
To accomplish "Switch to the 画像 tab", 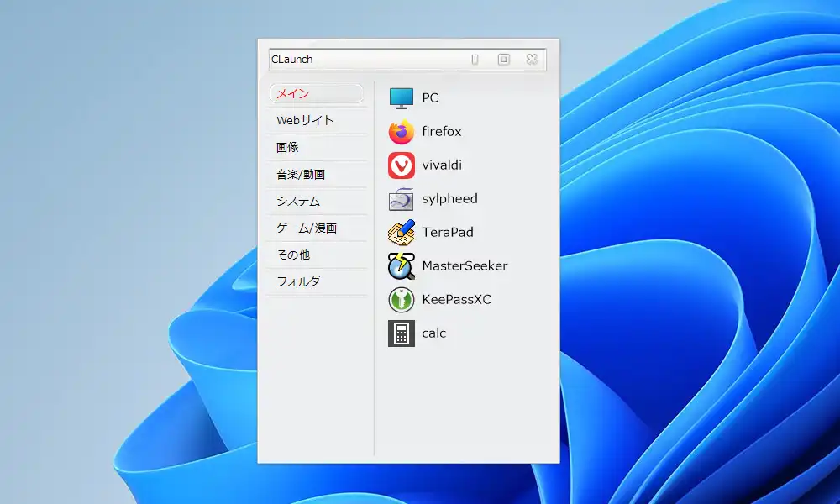I will coord(317,147).
